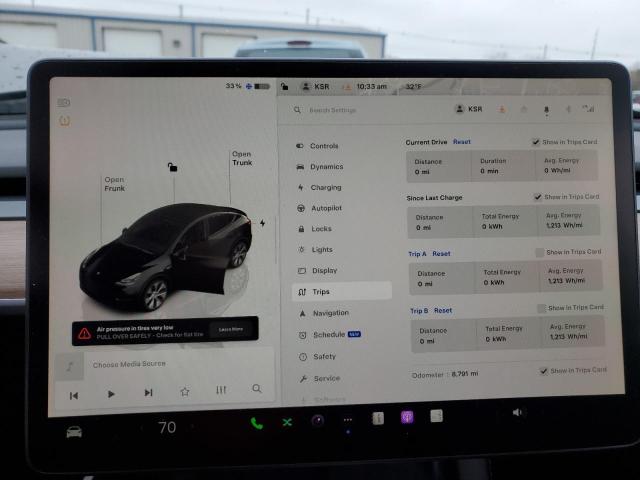The height and width of the screenshot is (480, 640).
Task: Tap the orange alert icon beside the time
Action: 347,87
